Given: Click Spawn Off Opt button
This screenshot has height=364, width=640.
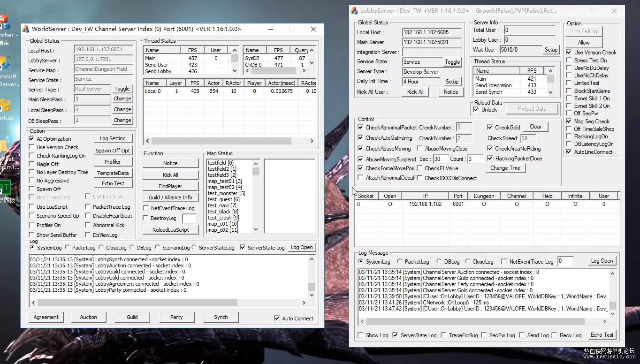Looking at the screenshot, I should point(113,151).
